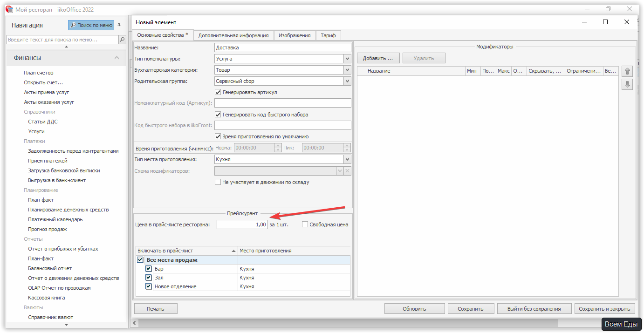This screenshot has height=333, width=644.
Task: Toggle Генерировать артикул checkbox
Action: click(x=218, y=92)
